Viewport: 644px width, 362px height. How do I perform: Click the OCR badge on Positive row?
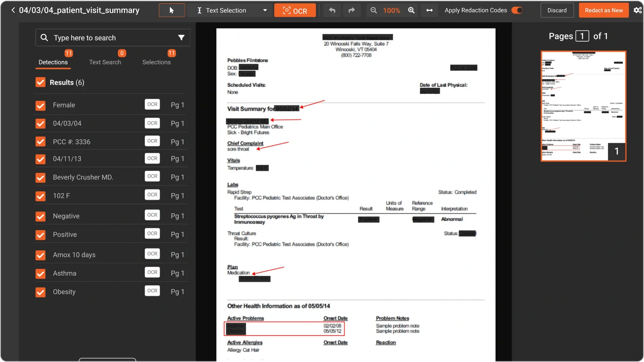click(x=152, y=234)
